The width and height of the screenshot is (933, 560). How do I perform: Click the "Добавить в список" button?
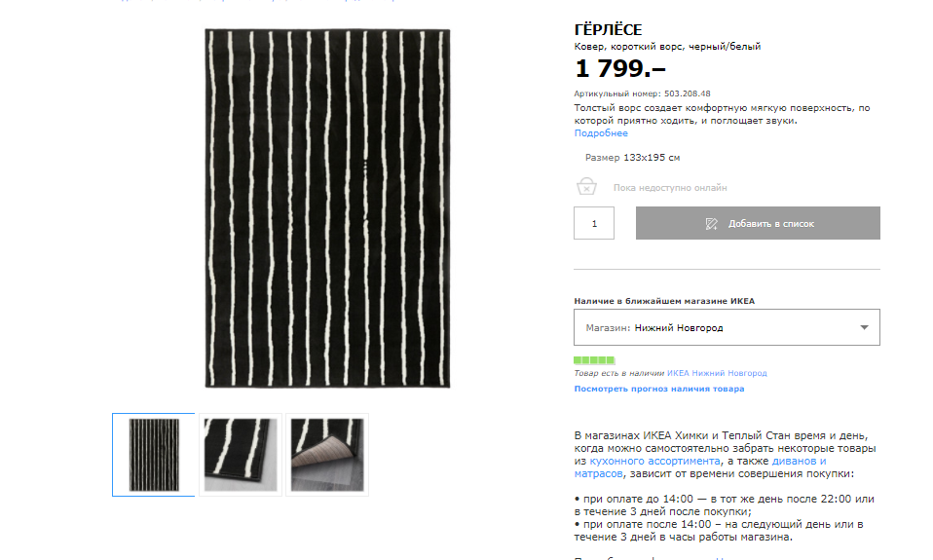[x=758, y=223]
